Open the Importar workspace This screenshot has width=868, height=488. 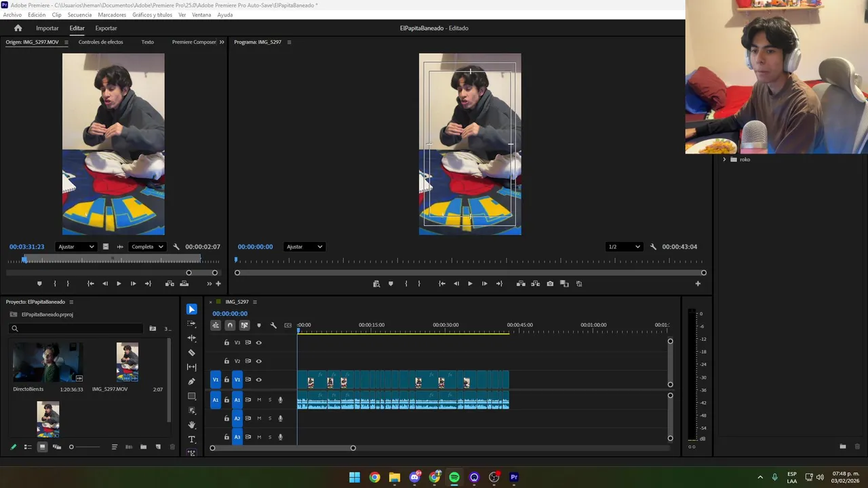click(47, 28)
